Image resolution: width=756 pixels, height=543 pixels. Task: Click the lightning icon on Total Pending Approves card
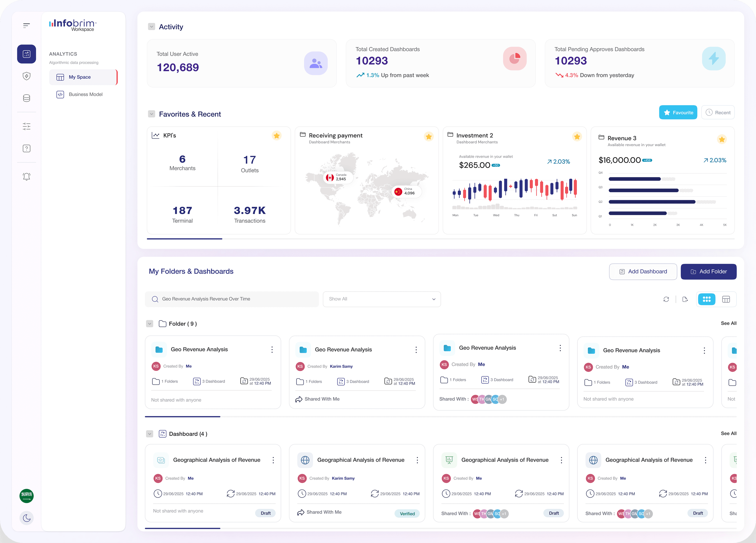[x=714, y=59]
